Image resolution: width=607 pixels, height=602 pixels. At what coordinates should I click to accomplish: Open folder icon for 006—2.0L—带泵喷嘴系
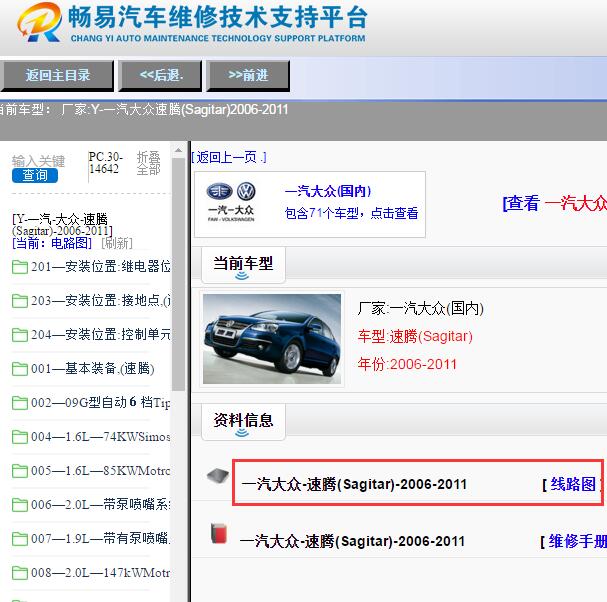coord(20,505)
